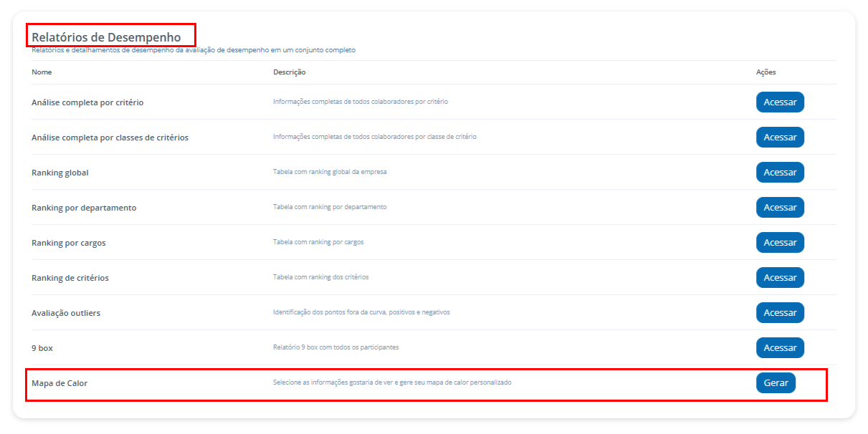Viewport: 868px width, 434px height.
Task: Select the 'Mapa de Calor' row name
Action: 59,383
